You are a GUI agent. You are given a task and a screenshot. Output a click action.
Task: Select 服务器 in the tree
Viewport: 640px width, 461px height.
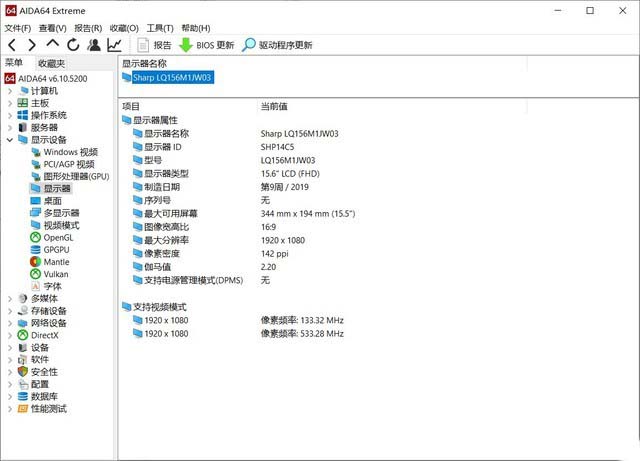pyautogui.click(x=44, y=127)
